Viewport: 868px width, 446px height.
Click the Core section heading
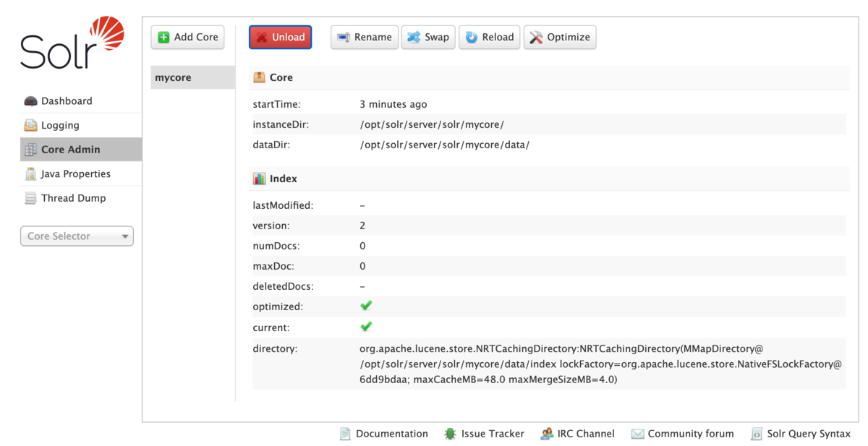(x=281, y=77)
